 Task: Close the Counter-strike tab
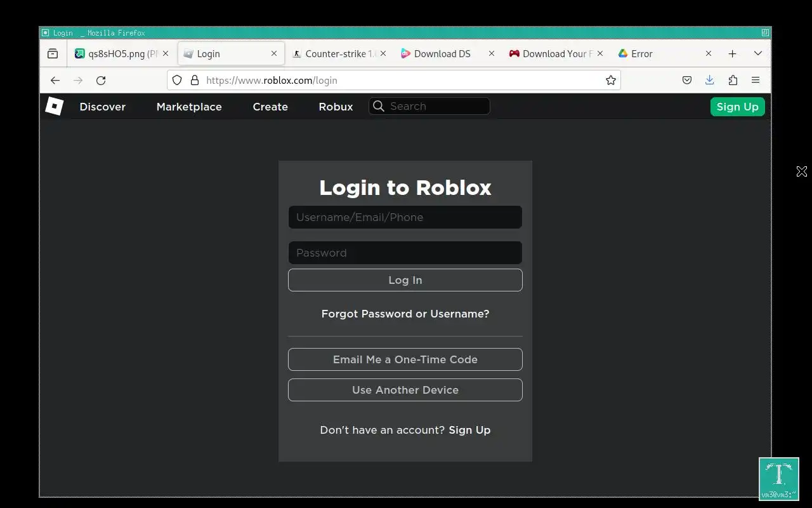(383, 54)
